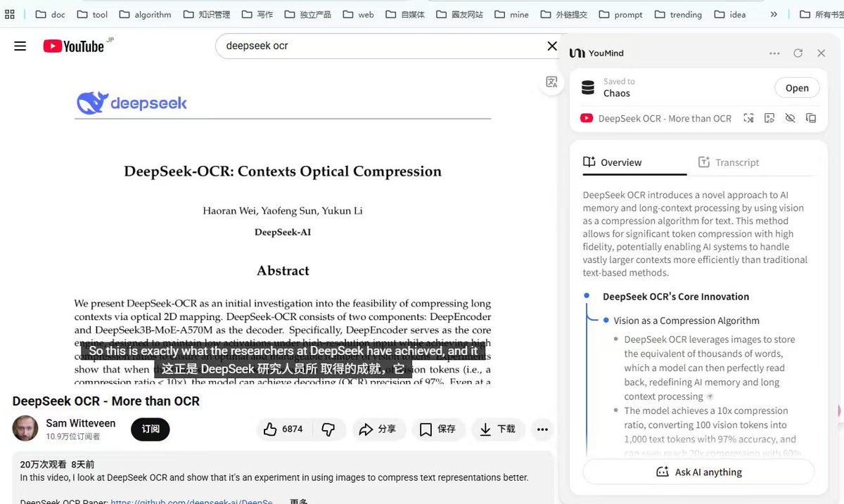Open the 'web' bookmarks folder

point(358,14)
